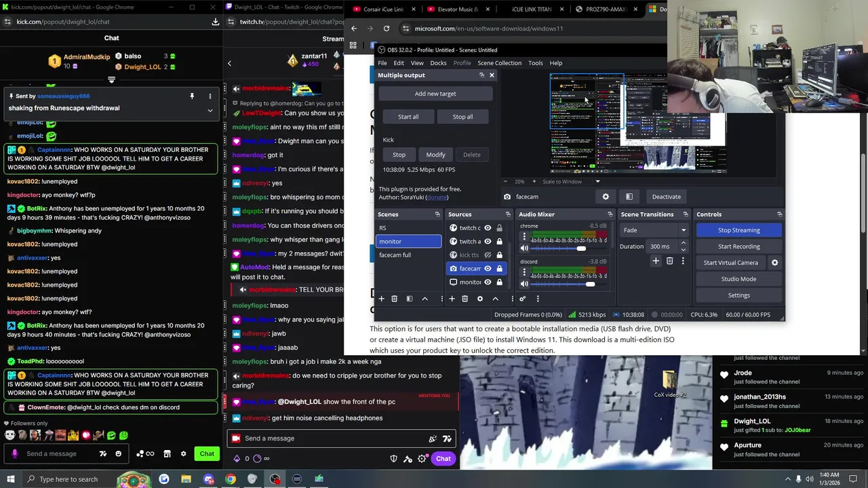Hide the monitor source
The width and height of the screenshot is (868, 488).
coord(487,282)
